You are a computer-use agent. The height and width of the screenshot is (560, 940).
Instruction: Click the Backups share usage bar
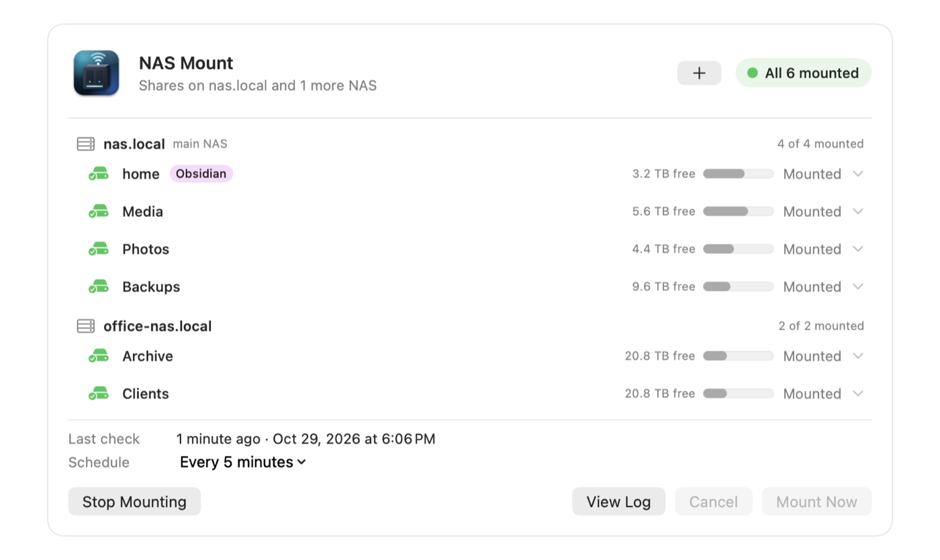coord(738,287)
